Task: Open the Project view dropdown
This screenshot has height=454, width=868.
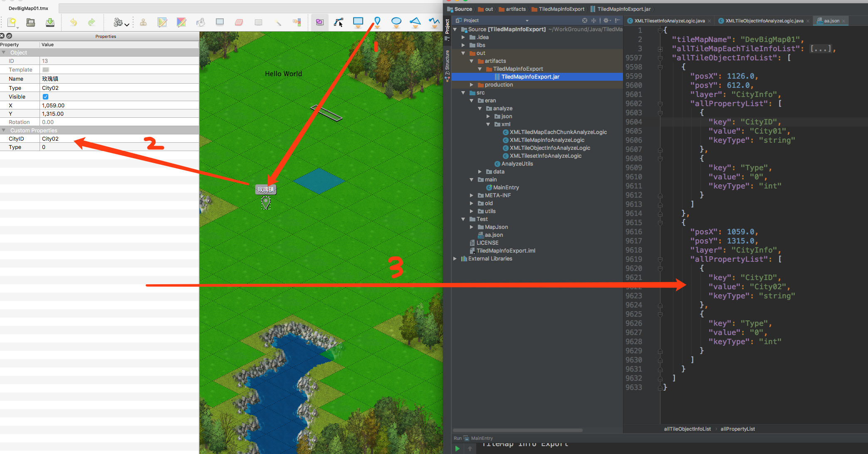Action: coord(527,20)
